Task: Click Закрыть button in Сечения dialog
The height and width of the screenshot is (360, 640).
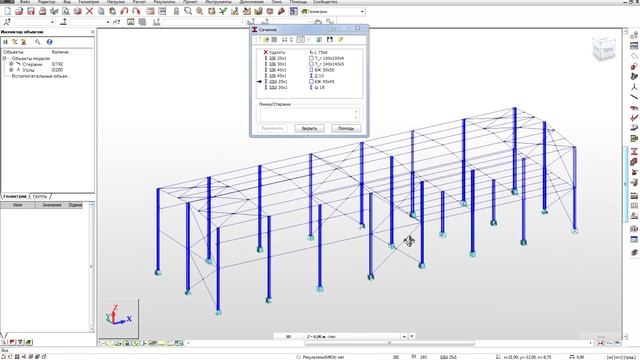Action: point(309,128)
